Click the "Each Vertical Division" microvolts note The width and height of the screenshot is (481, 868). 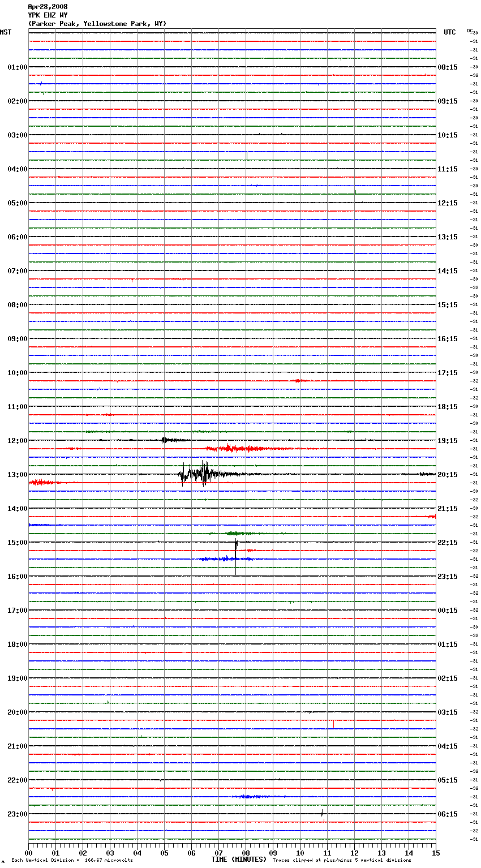(x=72, y=861)
